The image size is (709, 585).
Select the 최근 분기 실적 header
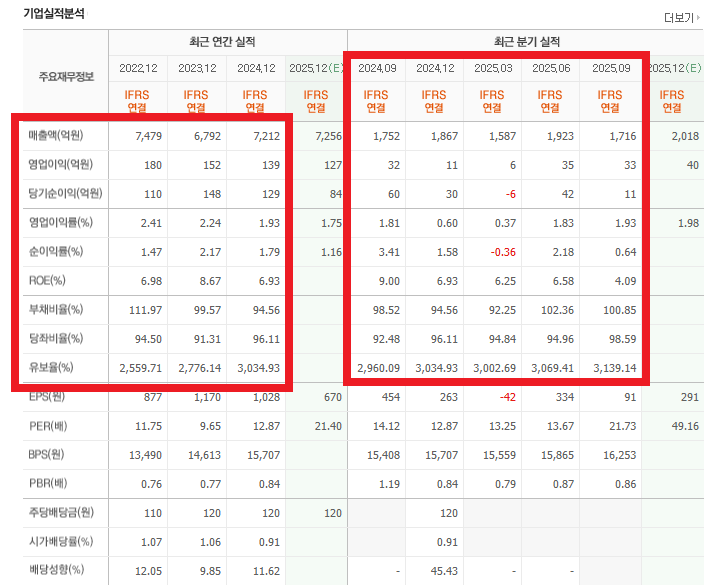click(527, 42)
